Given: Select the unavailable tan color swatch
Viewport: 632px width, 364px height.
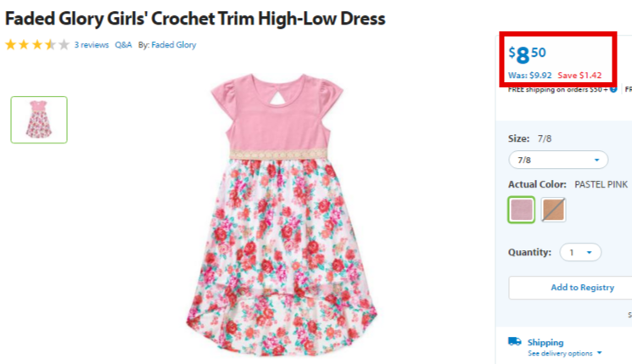Looking at the screenshot, I should click(553, 210).
